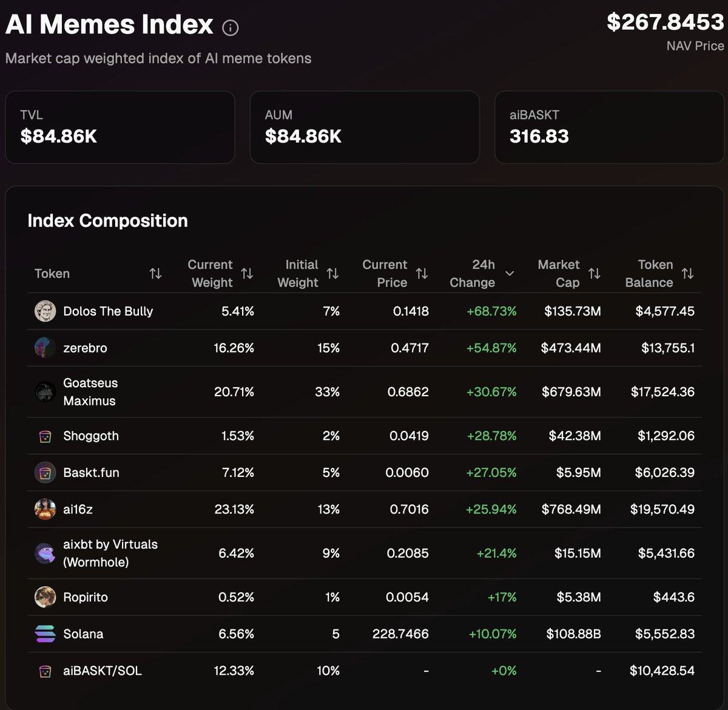The image size is (728, 710).
Task: Sort by Token Balance arrows icon
Action: coord(687,274)
